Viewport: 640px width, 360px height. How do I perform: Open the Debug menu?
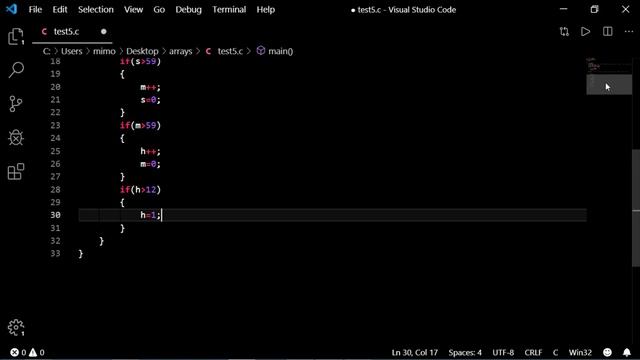189,9
